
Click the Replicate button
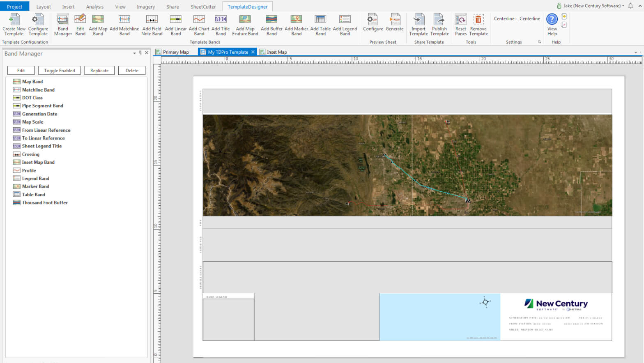(99, 71)
